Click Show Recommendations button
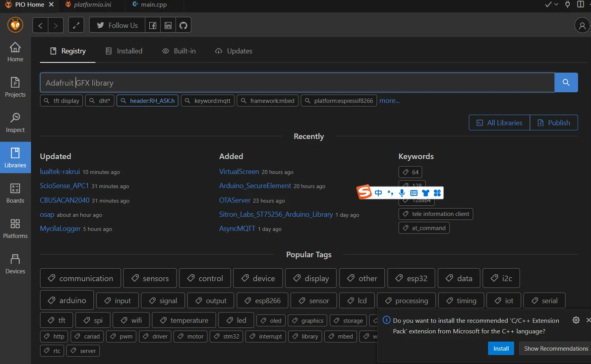The width and height of the screenshot is (591, 364). coord(556,349)
